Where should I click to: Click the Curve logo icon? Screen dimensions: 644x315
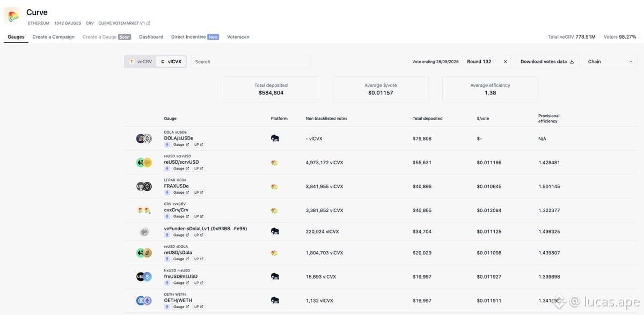[x=13, y=15]
